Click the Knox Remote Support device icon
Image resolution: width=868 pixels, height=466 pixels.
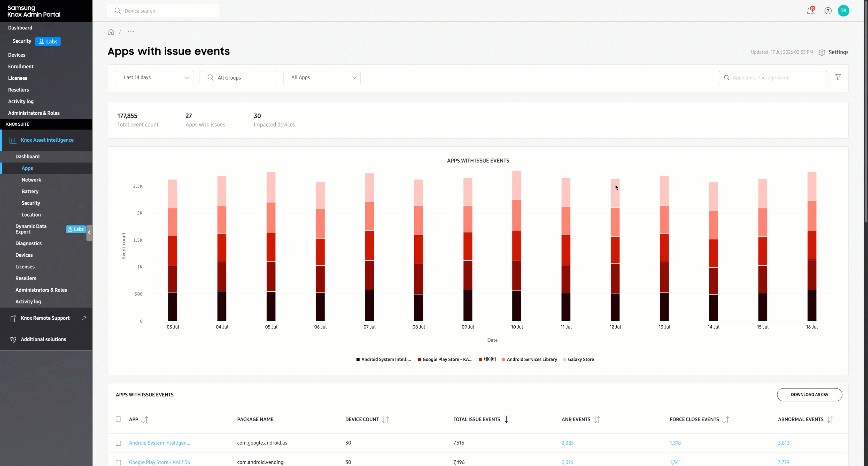[13, 318]
